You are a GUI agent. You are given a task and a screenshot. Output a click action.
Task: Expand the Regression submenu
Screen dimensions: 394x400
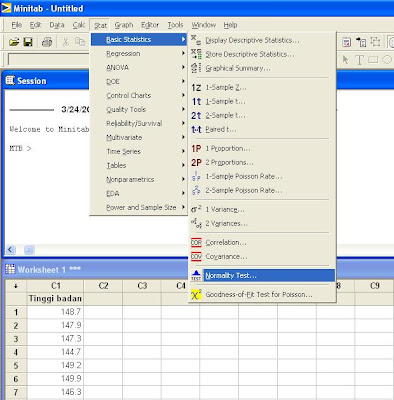139,53
